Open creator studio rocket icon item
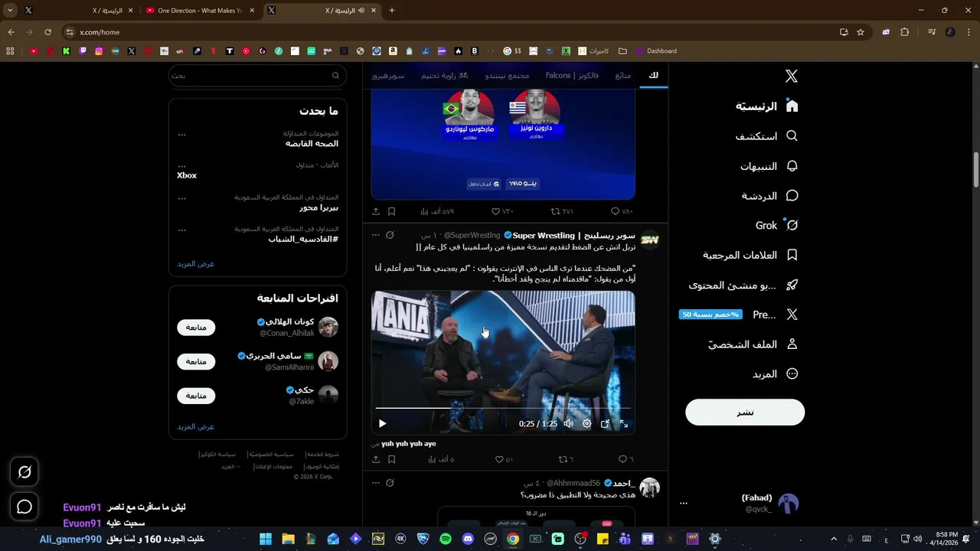980x551 pixels. click(x=743, y=285)
